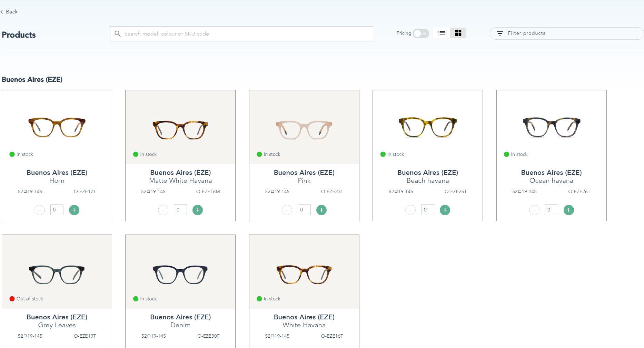This screenshot has width=644, height=348.
Task: Click the Pink colour name
Action: 304,181
